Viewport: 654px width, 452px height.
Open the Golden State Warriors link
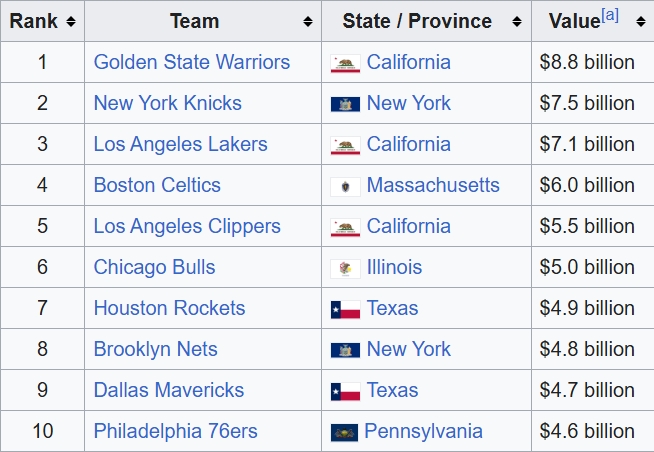[x=191, y=62]
